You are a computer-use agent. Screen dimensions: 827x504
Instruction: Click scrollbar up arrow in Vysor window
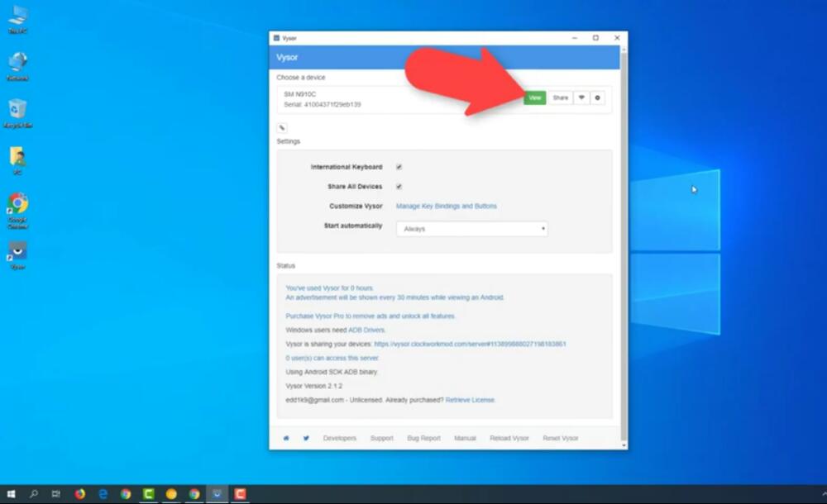click(x=624, y=49)
